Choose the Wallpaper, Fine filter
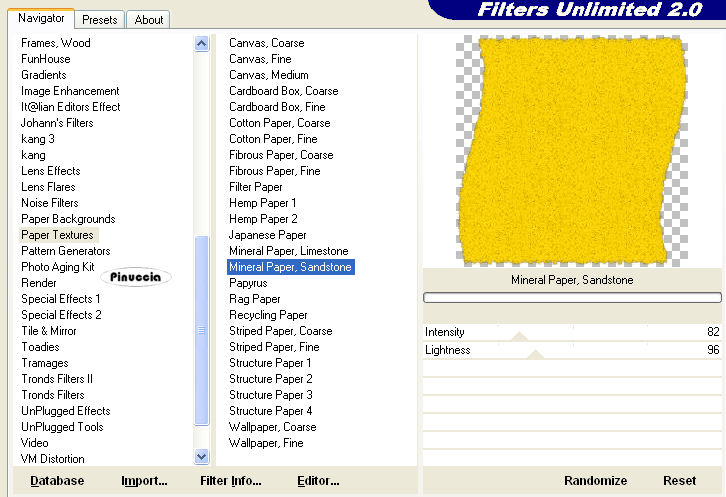 266,443
